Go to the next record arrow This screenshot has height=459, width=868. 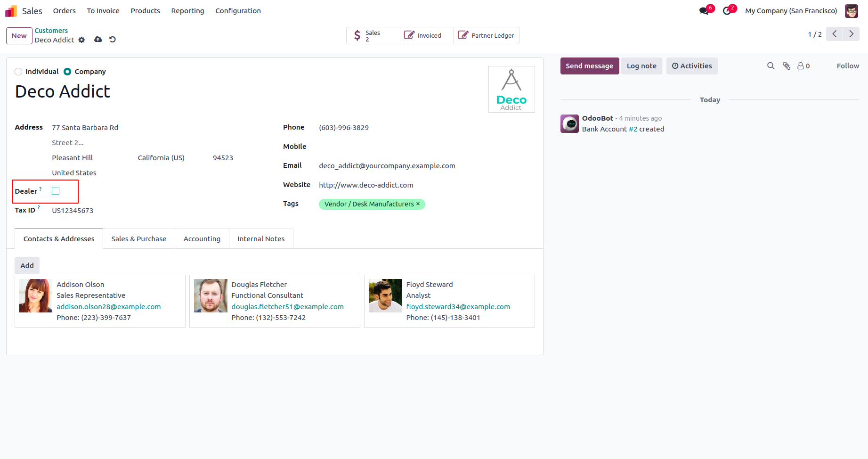(x=851, y=34)
